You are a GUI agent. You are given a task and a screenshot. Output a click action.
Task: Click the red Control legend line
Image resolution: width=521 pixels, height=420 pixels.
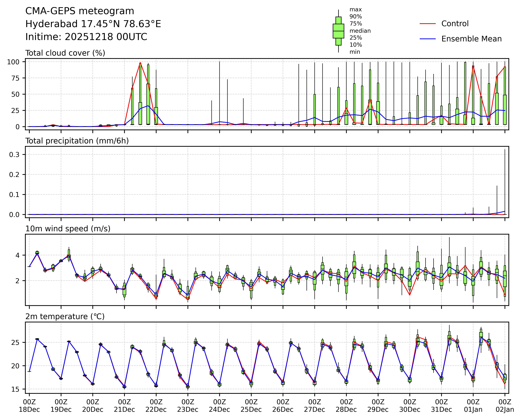428,24
